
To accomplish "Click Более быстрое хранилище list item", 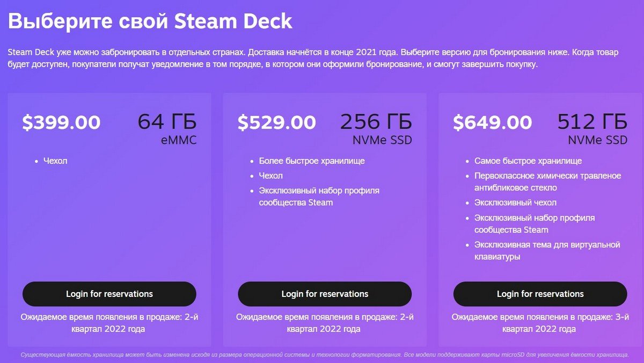I will 311,160.
